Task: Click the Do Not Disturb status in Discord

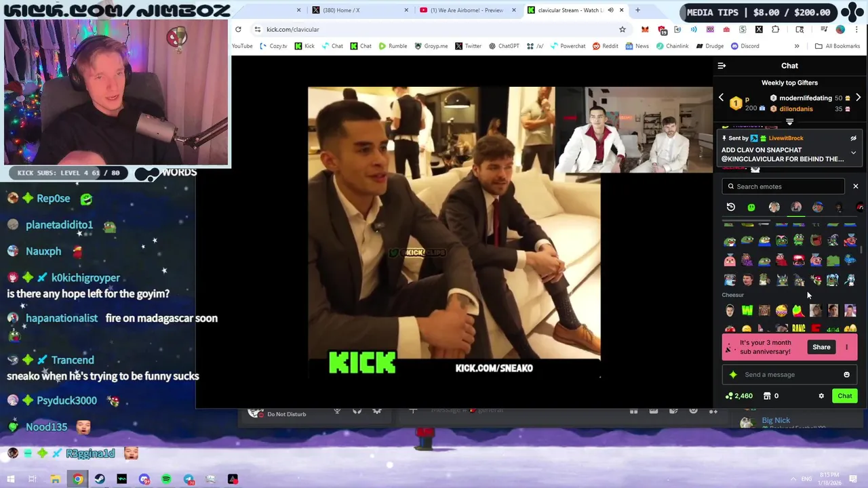Action: [286, 414]
